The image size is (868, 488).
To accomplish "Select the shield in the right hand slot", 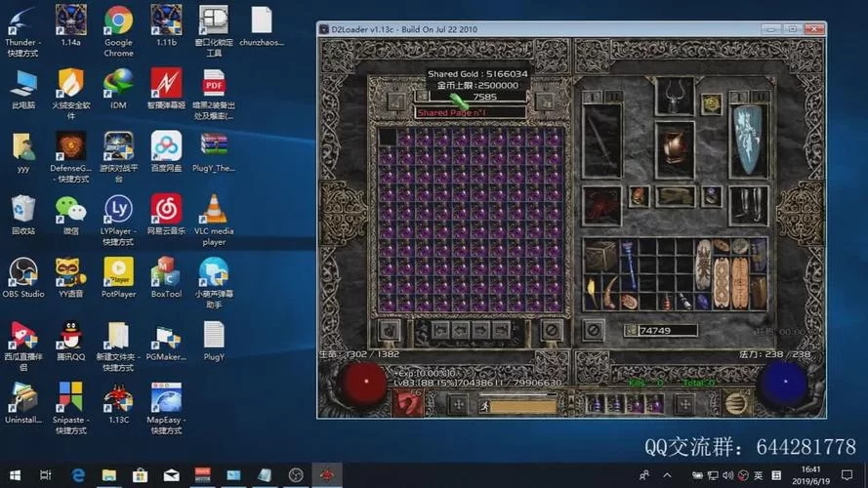I will [748, 140].
